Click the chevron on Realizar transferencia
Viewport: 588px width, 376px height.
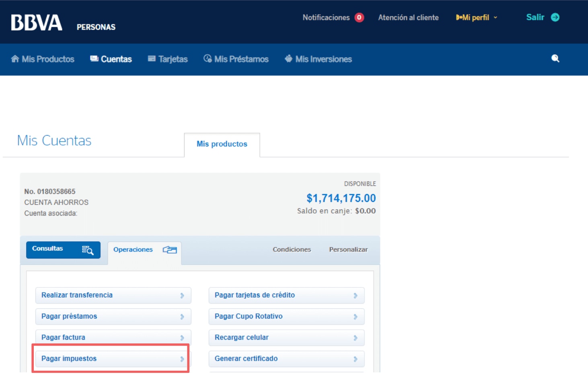pyautogui.click(x=182, y=296)
